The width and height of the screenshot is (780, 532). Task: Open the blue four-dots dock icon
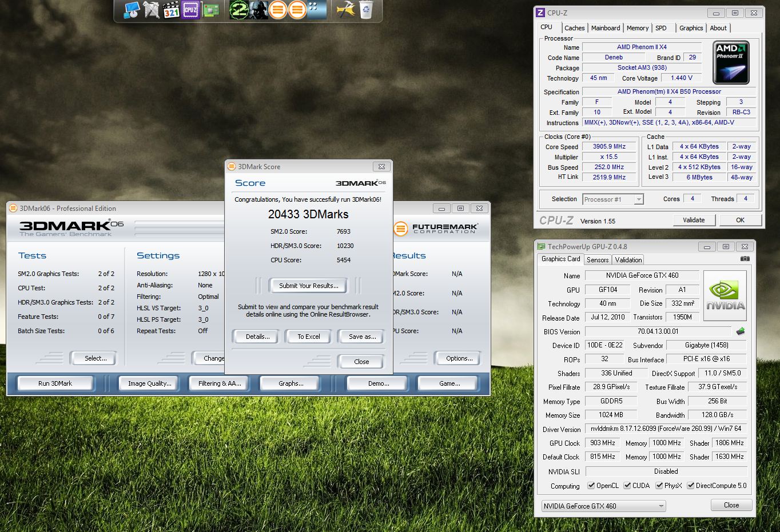(317, 10)
